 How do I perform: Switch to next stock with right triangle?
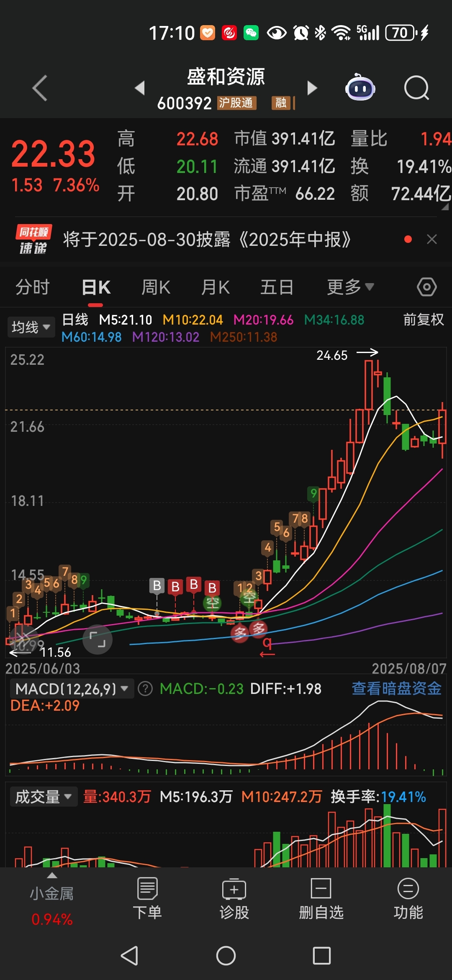click(x=312, y=88)
